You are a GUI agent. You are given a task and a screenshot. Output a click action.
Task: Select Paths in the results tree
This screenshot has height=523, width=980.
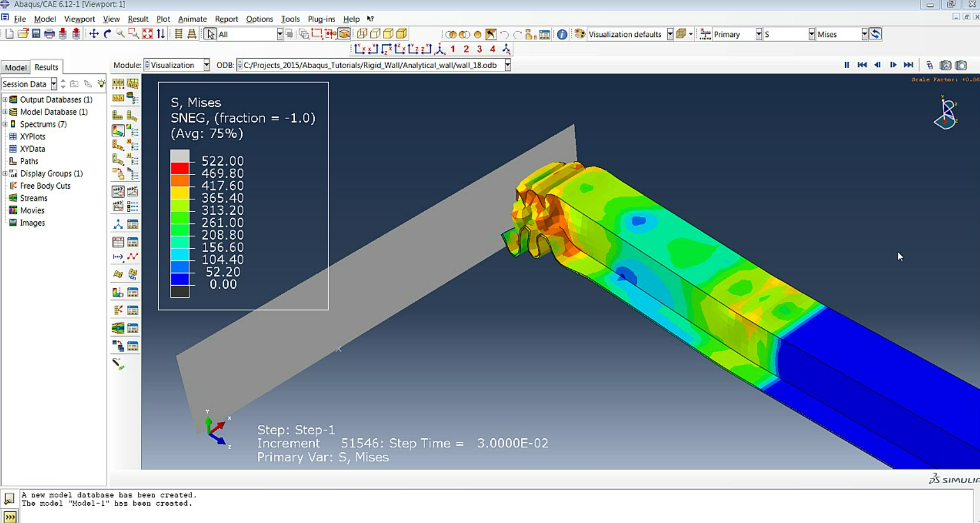(x=29, y=161)
